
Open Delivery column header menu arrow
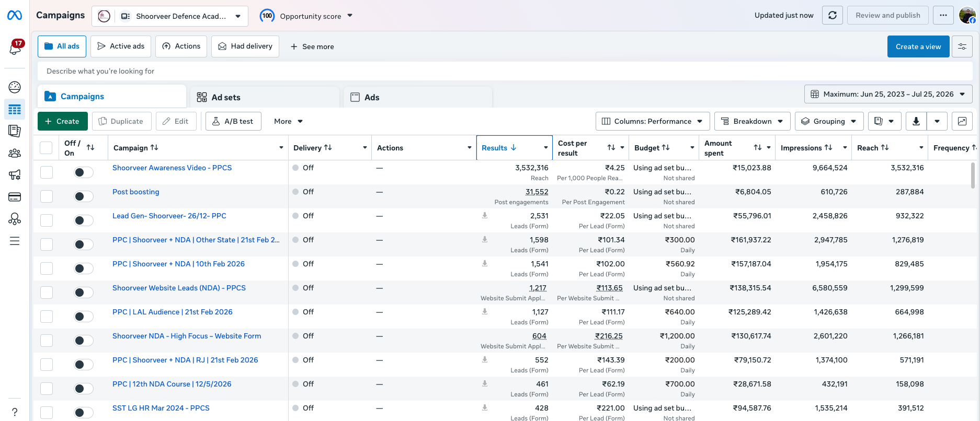click(x=365, y=148)
